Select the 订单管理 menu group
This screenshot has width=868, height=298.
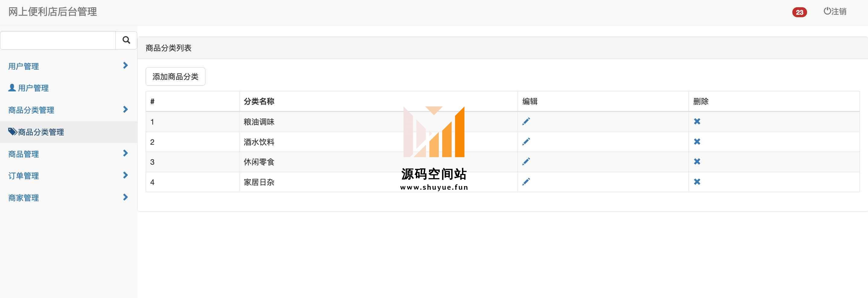pyautogui.click(x=68, y=176)
